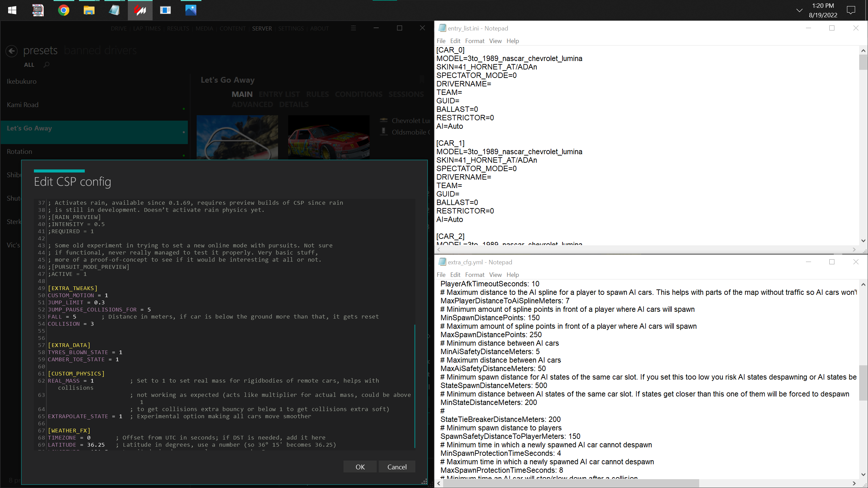Click the Content Manager taskbar icon

pos(140,10)
